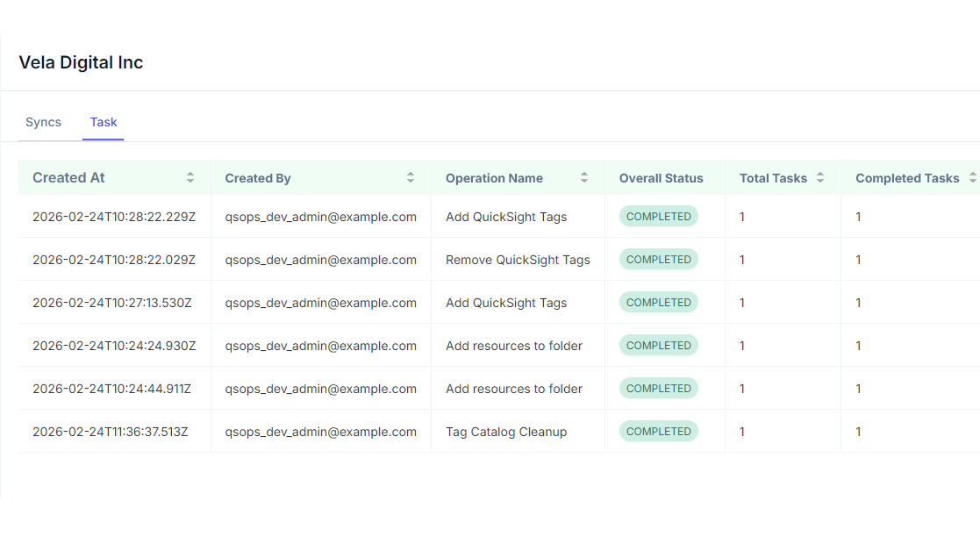Click Add QuickSight Tags in 10:27:13.530Z row
980x544 pixels.
(x=506, y=303)
